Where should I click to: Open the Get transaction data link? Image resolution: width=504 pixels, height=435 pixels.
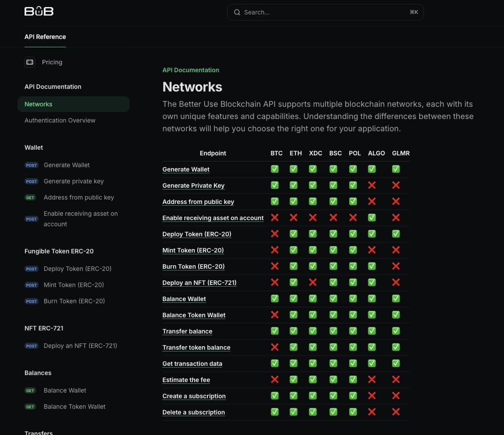coord(192,364)
